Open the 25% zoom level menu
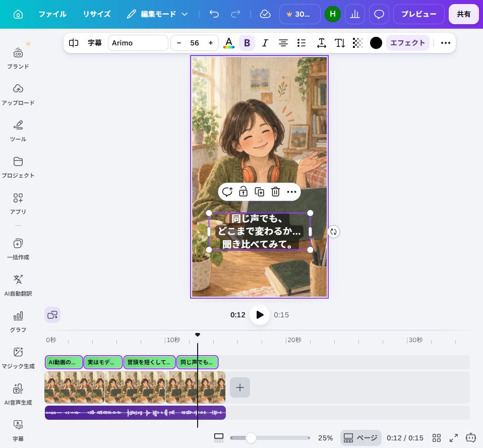 (x=325, y=438)
